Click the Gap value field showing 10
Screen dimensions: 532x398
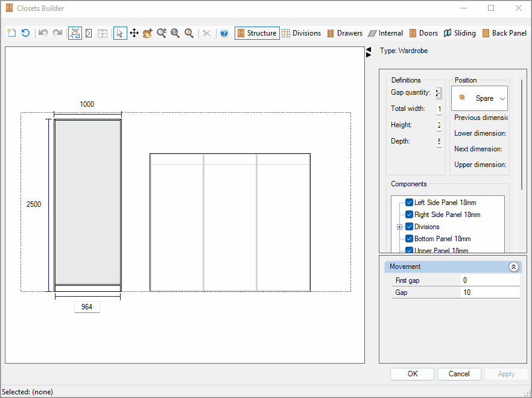[490, 292]
